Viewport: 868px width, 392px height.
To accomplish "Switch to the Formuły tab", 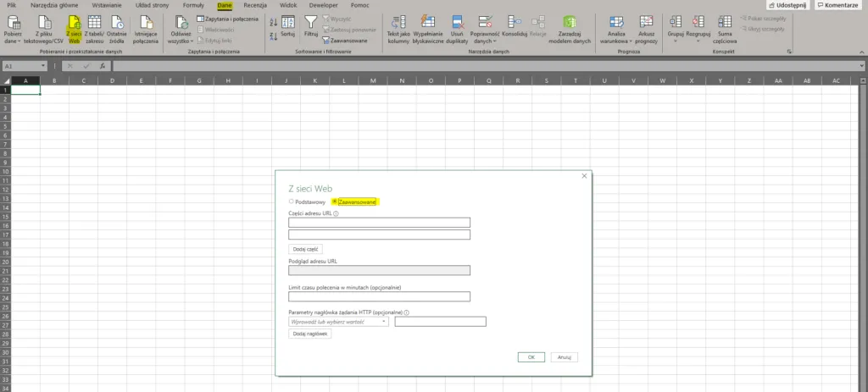I will pos(193,5).
